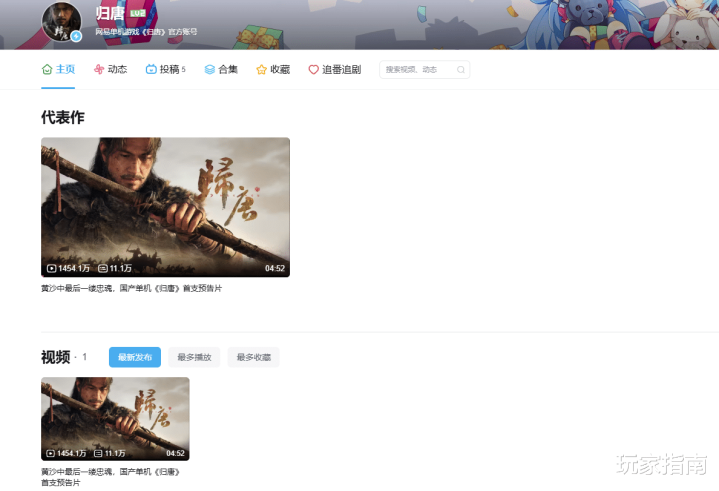The height and width of the screenshot is (491, 719).
Task: Sort videos by 最多收藏
Action: click(x=254, y=357)
